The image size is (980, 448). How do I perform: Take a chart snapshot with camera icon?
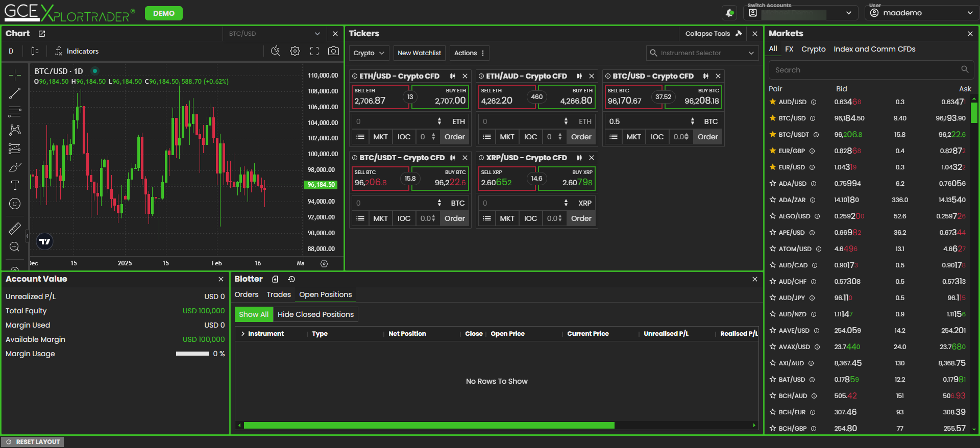[333, 51]
